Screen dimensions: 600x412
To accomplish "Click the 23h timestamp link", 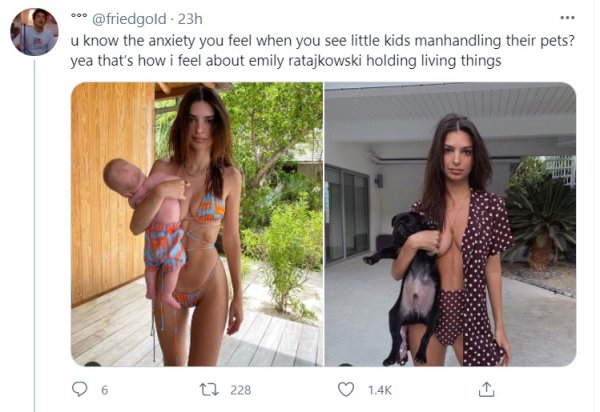I will pos(189,18).
